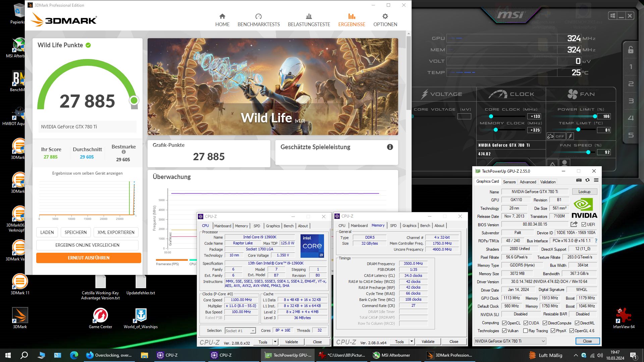Open IrfanView 64 desktop shortcut
This screenshot has height=362, width=644.
click(624, 318)
